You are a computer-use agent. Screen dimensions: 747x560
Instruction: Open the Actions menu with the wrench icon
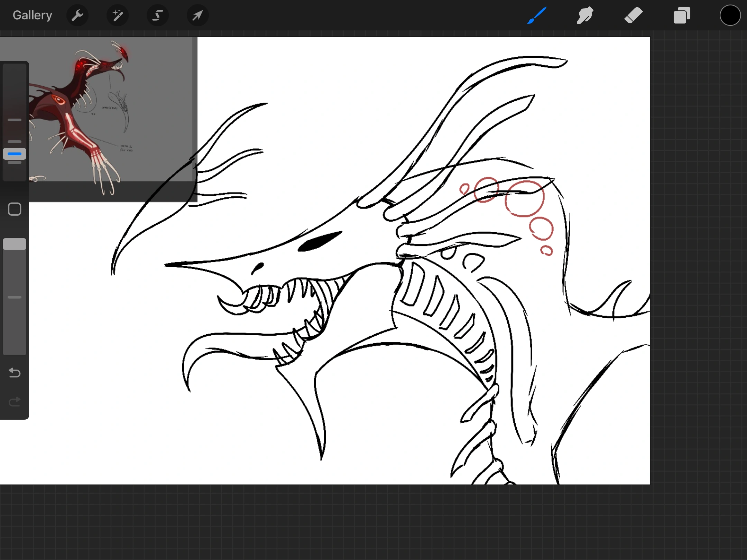click(77, 15)
